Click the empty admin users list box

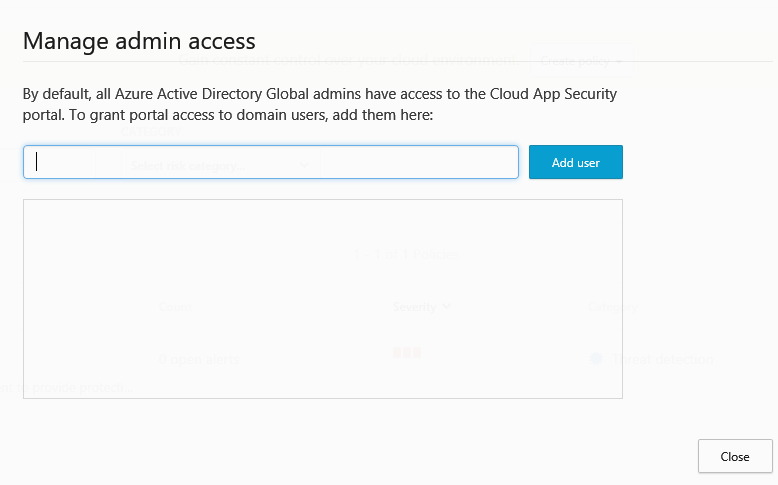coord(322,298)
